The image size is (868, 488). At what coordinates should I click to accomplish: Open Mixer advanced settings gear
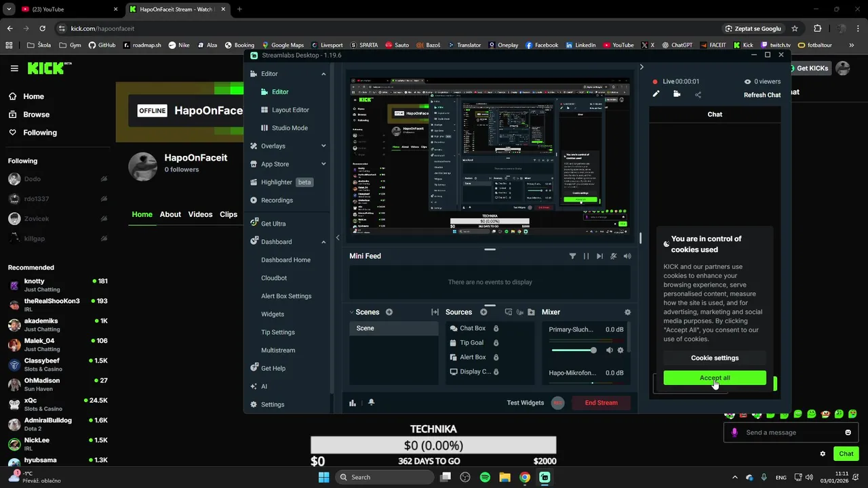tap(627, 312)
